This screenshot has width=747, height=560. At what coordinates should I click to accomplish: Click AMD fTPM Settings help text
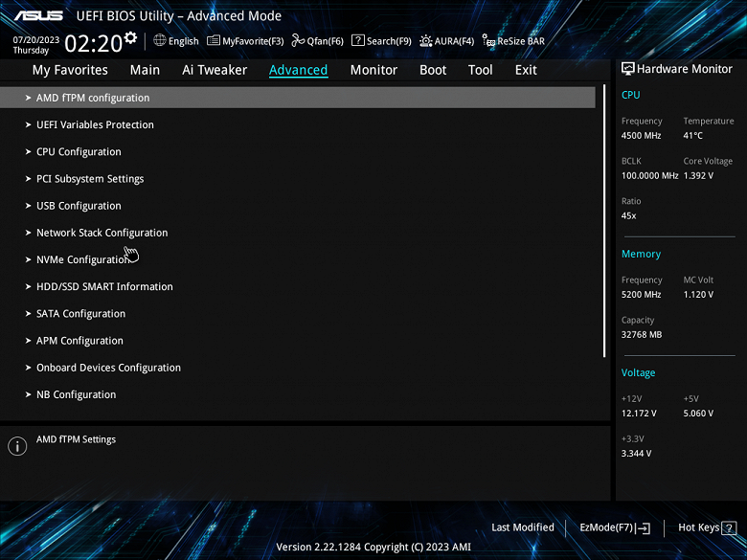(x=76, y=439)
